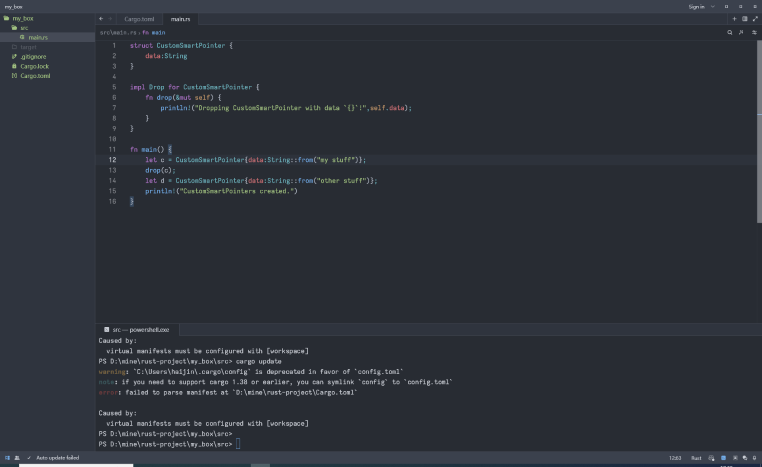The image size is (762, 467).
Task: Click line number 5 in gutter
Action: 114,87
